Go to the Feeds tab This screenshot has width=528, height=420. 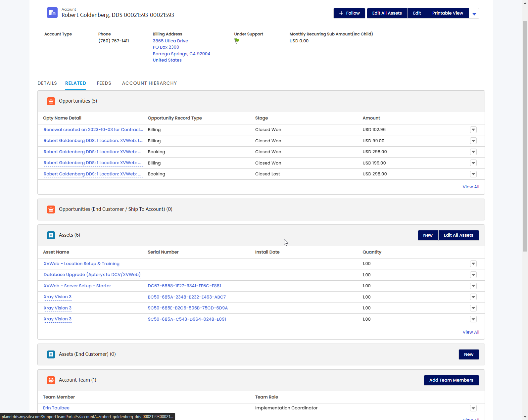pos(104,83)
